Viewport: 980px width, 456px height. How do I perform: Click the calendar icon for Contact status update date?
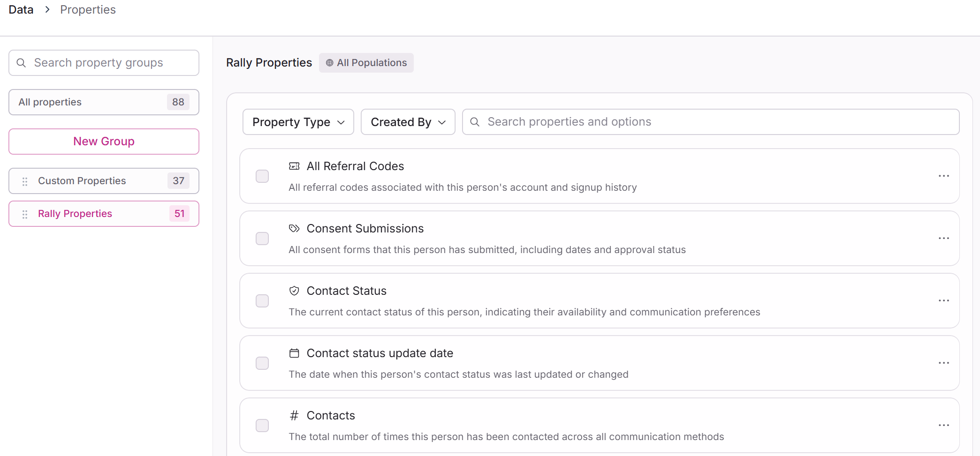pos(294,353)
